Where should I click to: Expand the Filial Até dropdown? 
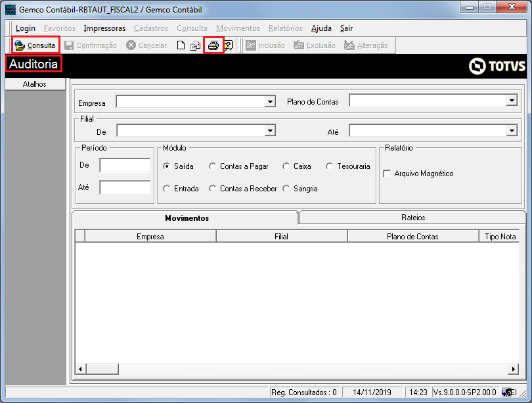click(x=512, y=130)
